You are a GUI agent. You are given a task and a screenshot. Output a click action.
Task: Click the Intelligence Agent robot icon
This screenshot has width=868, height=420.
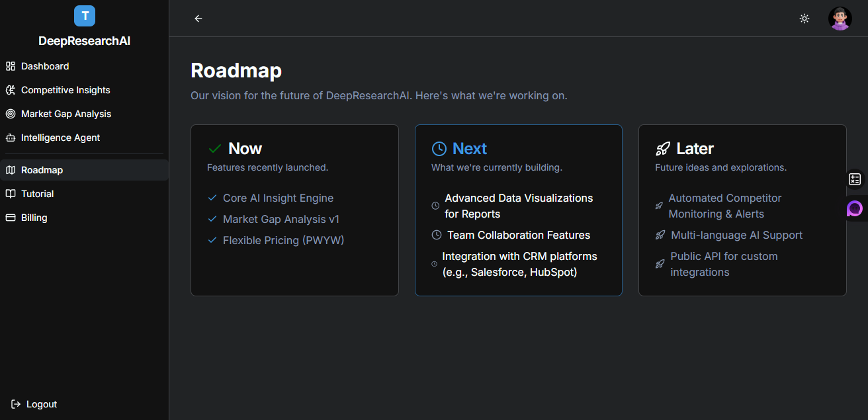pos(11,138)
